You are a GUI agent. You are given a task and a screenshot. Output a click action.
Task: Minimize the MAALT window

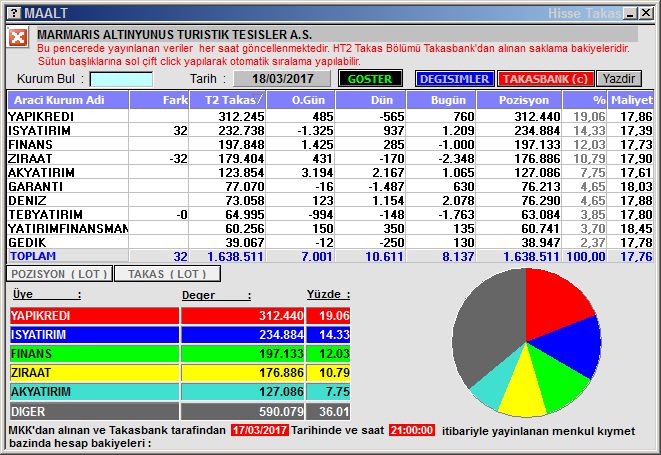[x=631, y=13]
